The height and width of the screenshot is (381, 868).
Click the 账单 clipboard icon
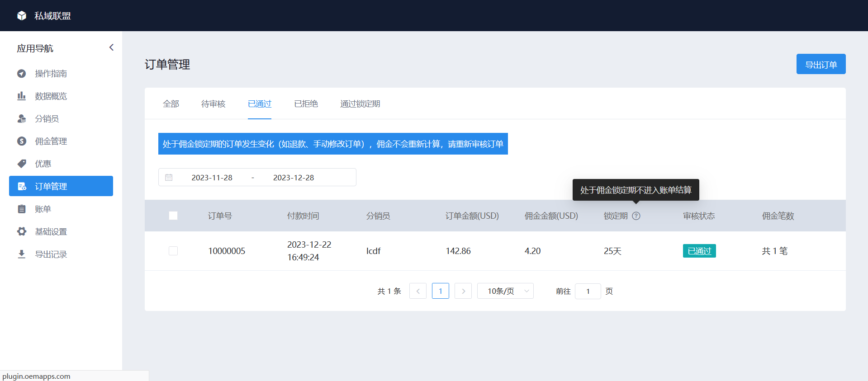tap(22, 209)
